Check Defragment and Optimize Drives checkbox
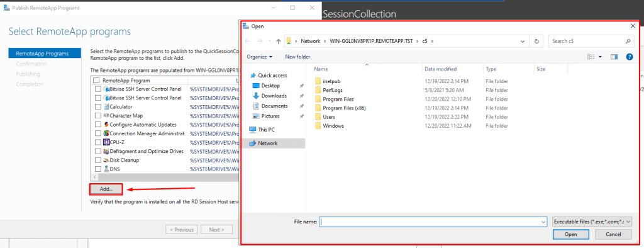This screenshot has height=248, width=644. point(97,151)
